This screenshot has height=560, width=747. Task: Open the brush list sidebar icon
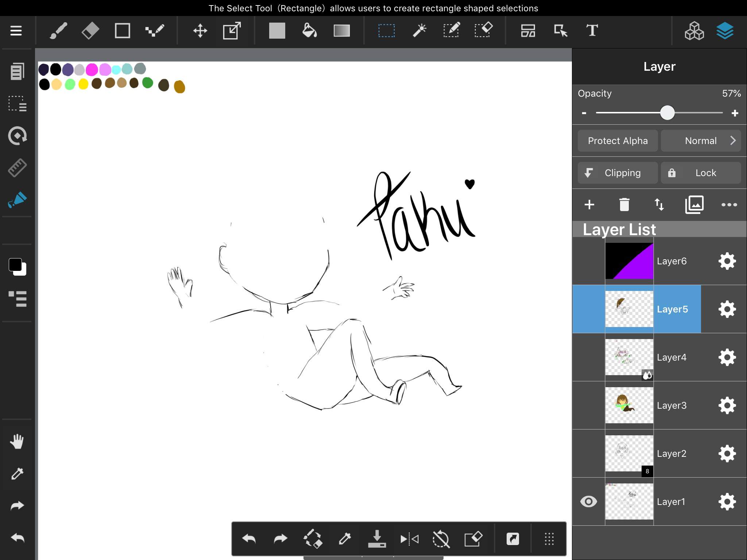pyautogui.click(x=17, y=299)
